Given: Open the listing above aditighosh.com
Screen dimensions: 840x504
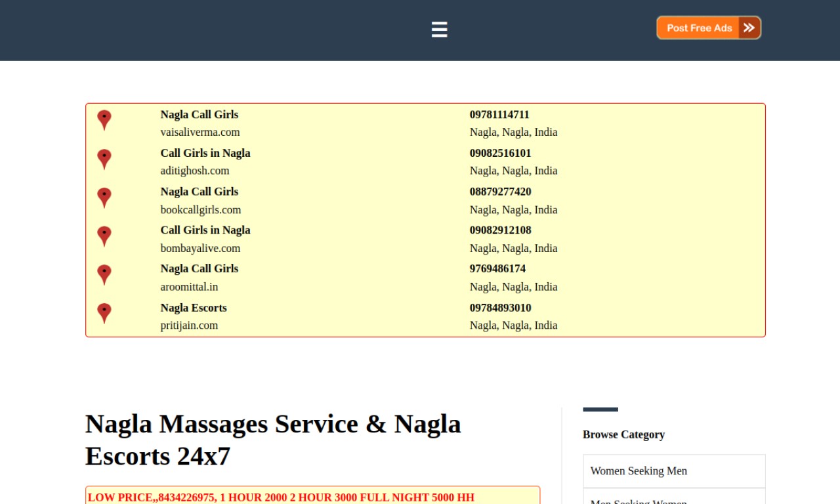Looking at the screenshot, I should [205, 153].
